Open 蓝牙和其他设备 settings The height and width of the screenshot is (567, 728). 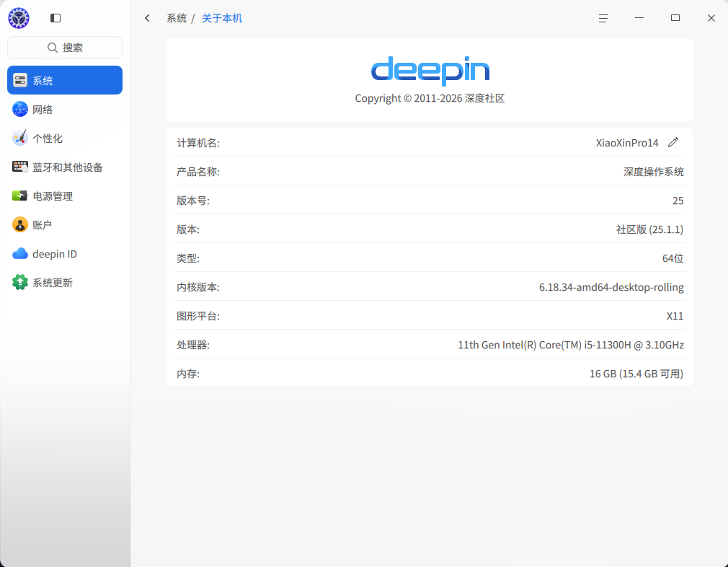click(x=65, y=167)
